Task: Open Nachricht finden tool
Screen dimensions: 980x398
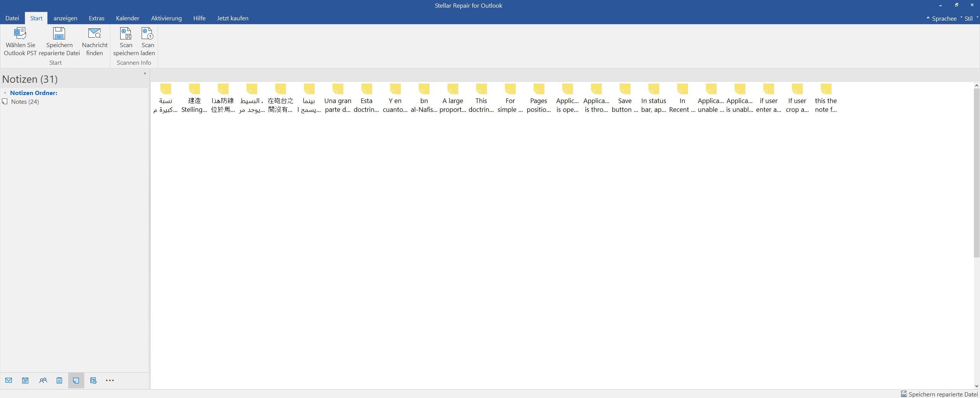Action: [95, 34]
